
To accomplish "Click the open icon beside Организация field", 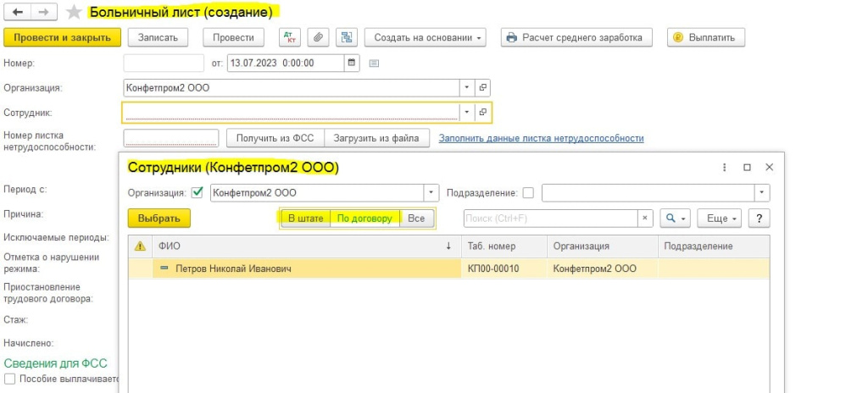I will click(x=482, y=87).
